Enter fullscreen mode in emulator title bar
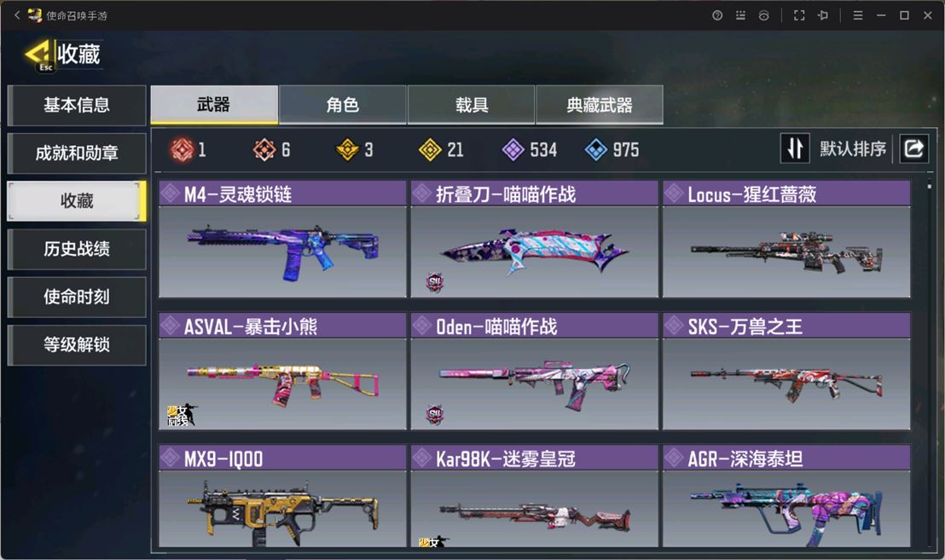This screenshot has width=945, height=560. pyautogui.click(x=799, y=15)
